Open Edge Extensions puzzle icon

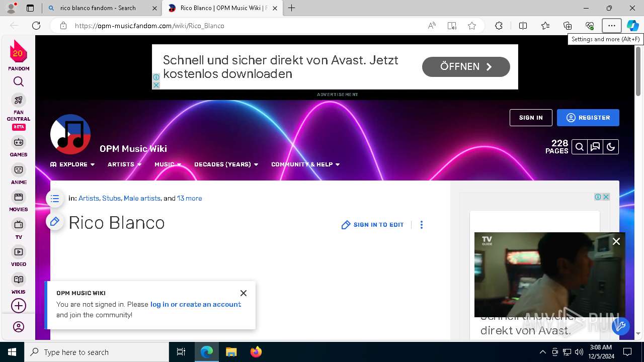tap(499, 26)
